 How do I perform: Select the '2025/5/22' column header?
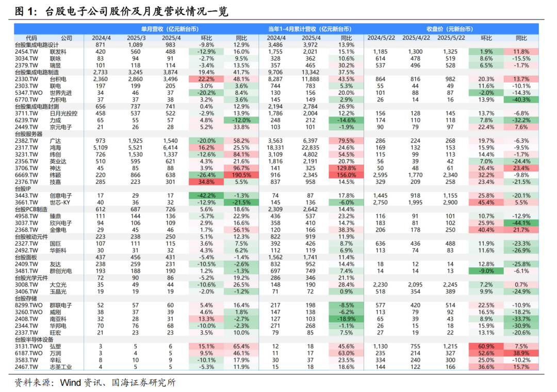[450, 38]
